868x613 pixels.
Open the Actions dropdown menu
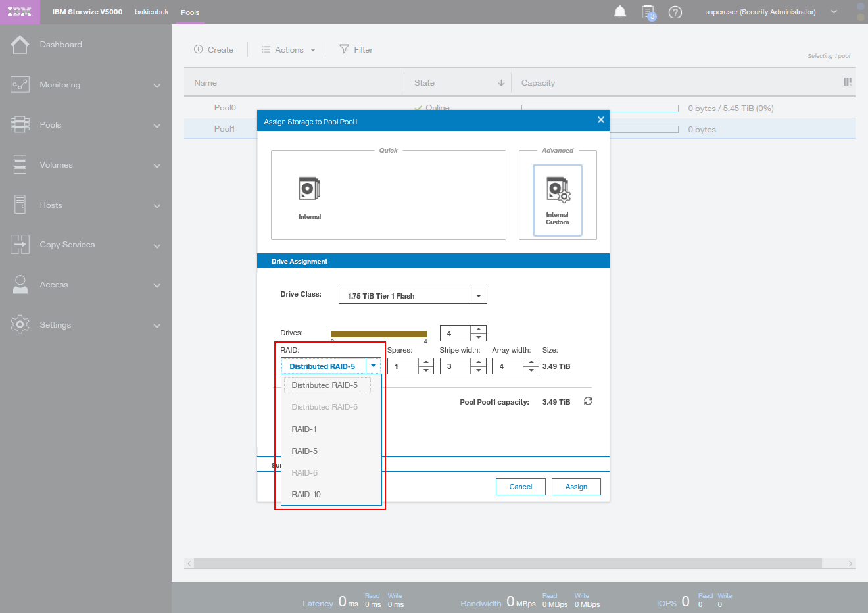click(x=289, y=49)
